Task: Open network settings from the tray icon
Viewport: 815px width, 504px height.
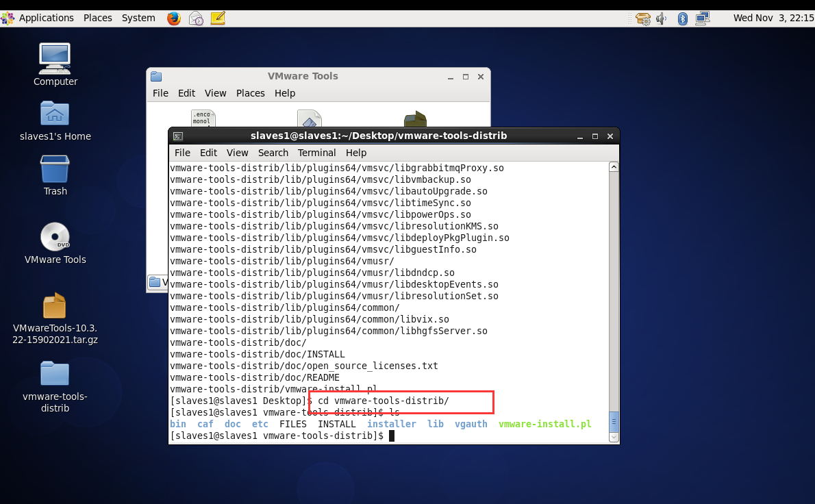Action: 703,18
